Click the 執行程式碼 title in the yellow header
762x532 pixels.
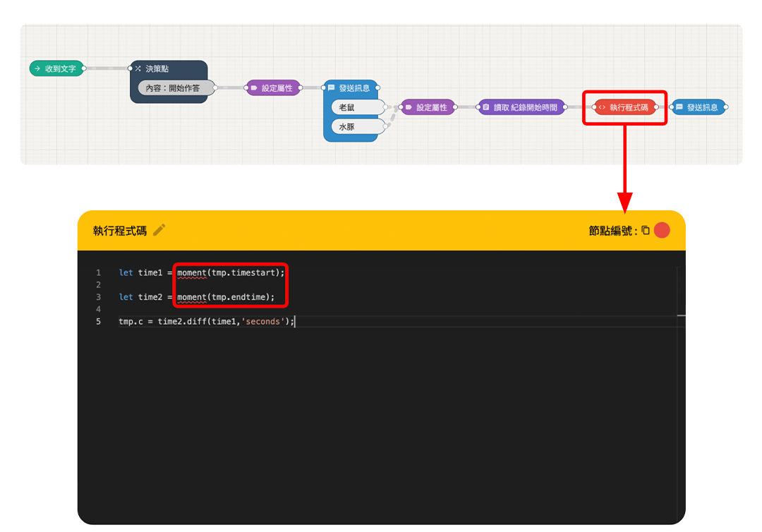click(119, 230)
